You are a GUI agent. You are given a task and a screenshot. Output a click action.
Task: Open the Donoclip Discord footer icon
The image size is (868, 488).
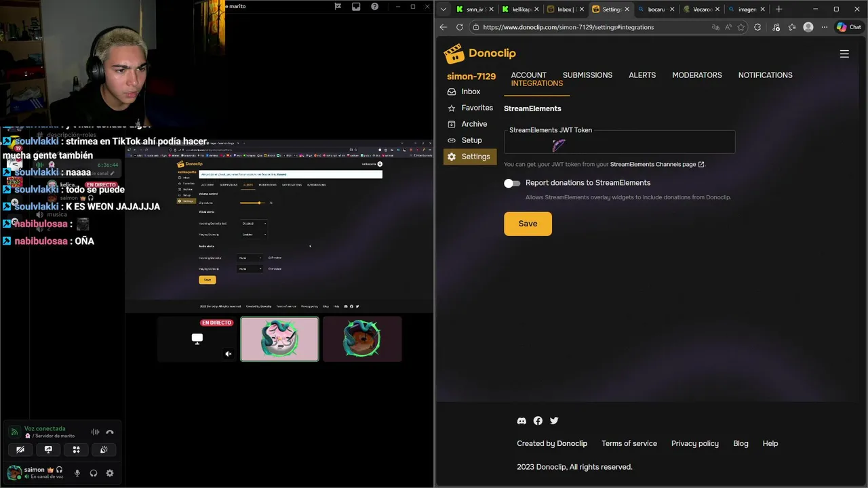(521, 421)
